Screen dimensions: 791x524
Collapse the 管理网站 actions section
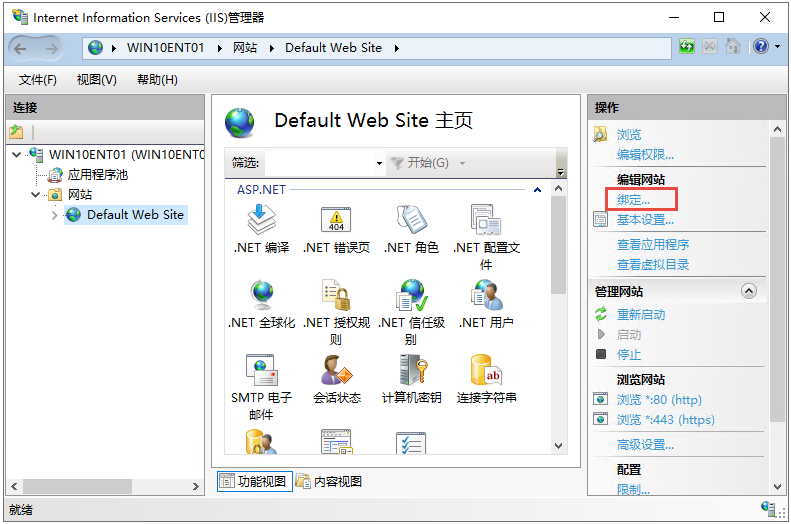(749, 291)
